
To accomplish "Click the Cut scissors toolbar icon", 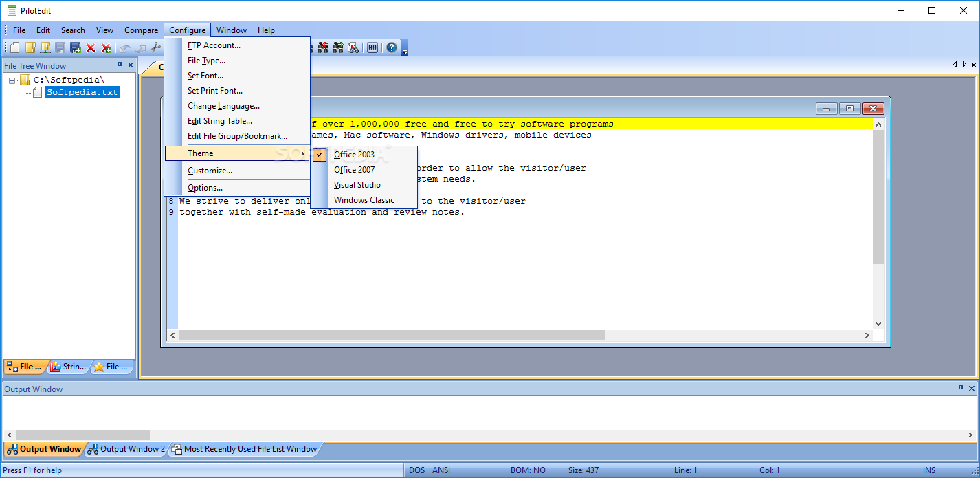I will click(155, 47).
